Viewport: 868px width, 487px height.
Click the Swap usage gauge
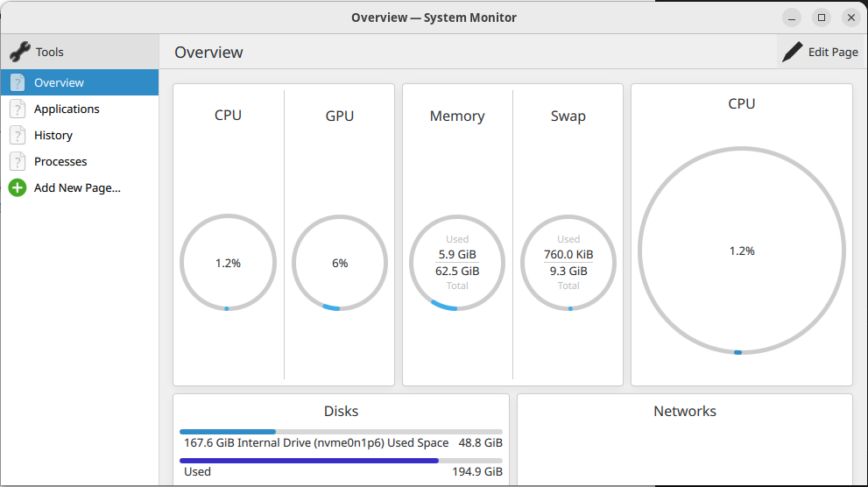pos(568,263)
